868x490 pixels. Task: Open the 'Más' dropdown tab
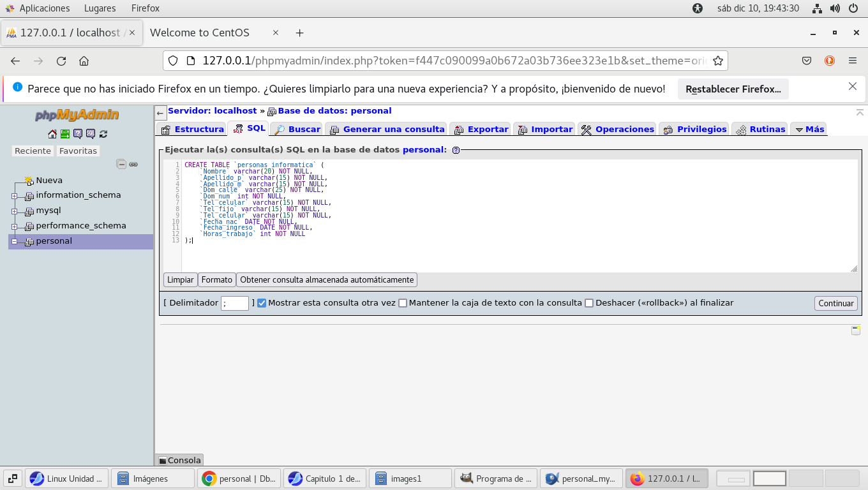(808, 129)
